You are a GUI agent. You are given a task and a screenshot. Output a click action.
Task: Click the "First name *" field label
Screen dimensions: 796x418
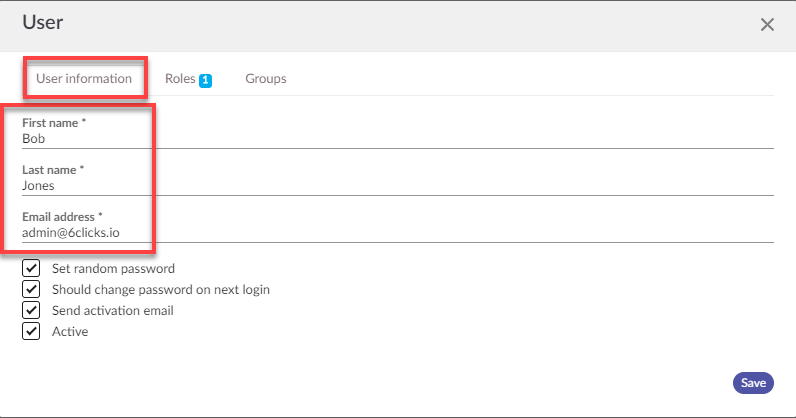[54, 122]
